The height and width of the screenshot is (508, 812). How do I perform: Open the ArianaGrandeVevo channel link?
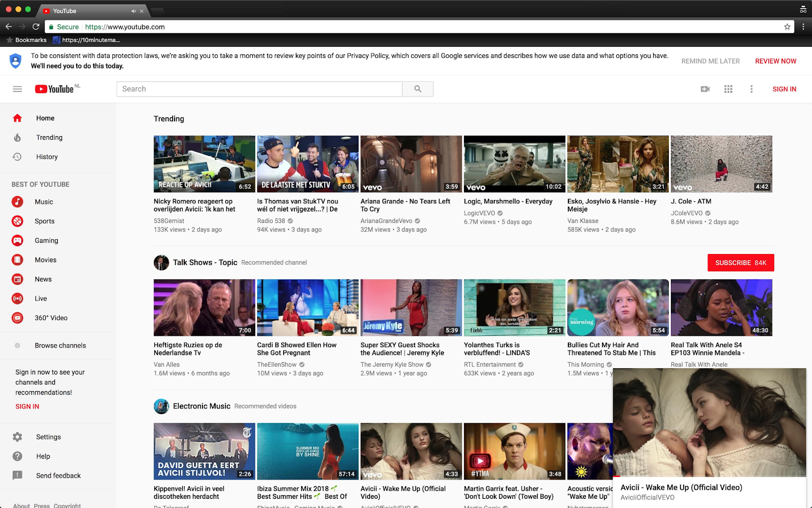[386, 221]
